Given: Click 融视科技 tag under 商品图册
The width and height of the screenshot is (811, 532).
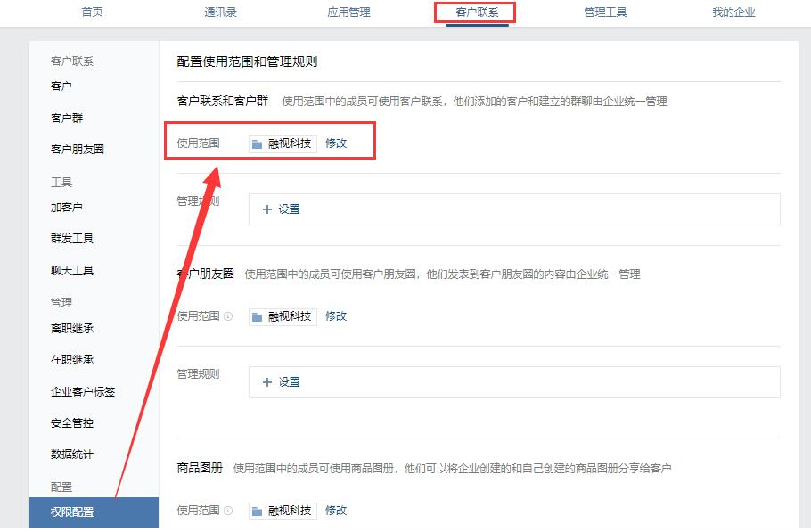Looking at the screenshot, I should click(283, 511).
